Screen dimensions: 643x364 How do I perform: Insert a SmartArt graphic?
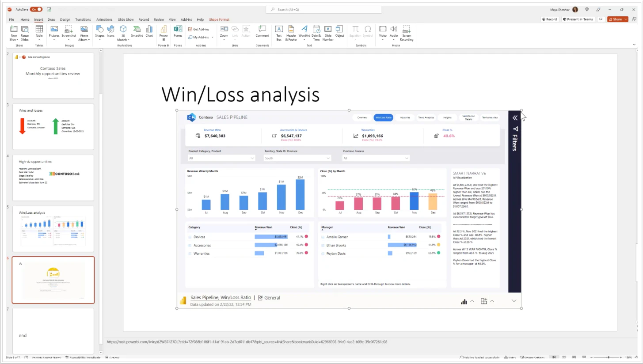(137, 32)
